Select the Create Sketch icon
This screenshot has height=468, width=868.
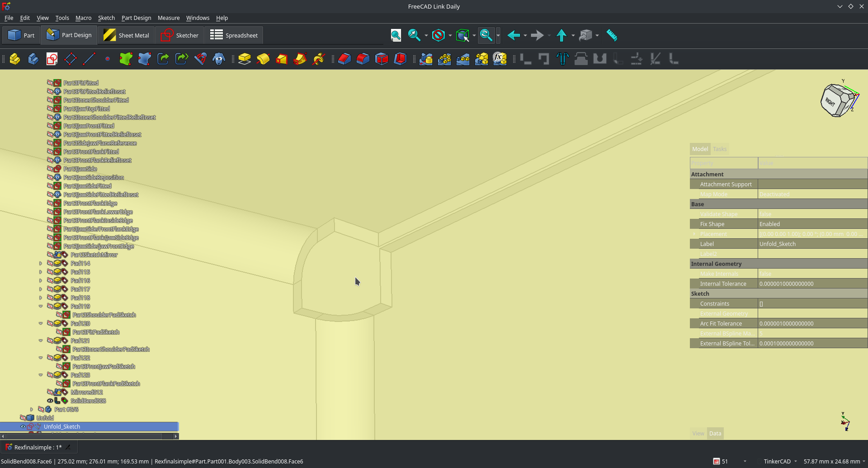(x=52, y=59)
